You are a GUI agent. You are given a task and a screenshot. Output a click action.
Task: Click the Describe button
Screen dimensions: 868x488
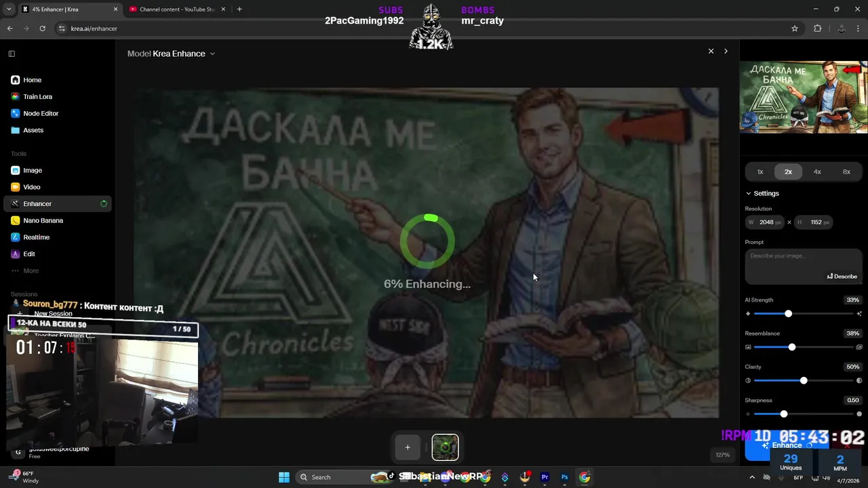pos(842,277)
